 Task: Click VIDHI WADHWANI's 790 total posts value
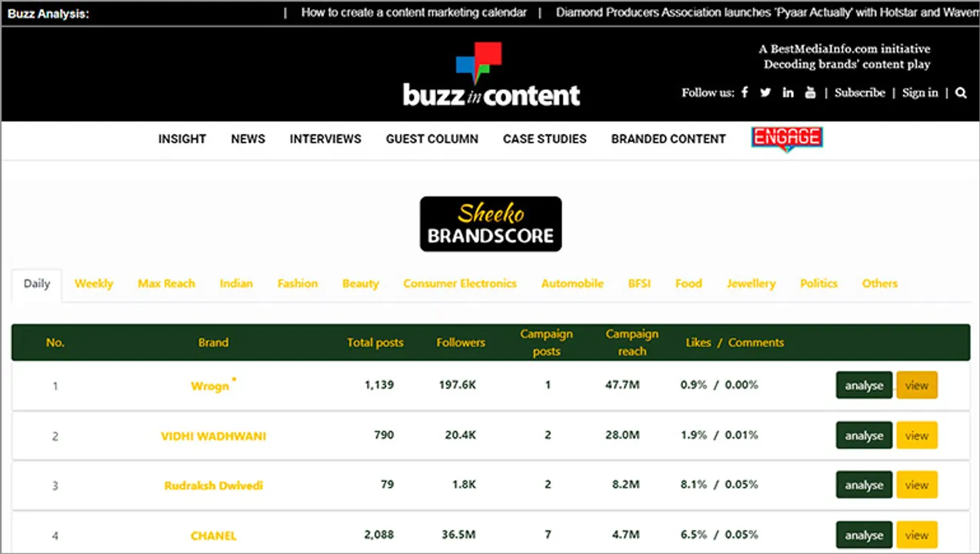[384, 435]
